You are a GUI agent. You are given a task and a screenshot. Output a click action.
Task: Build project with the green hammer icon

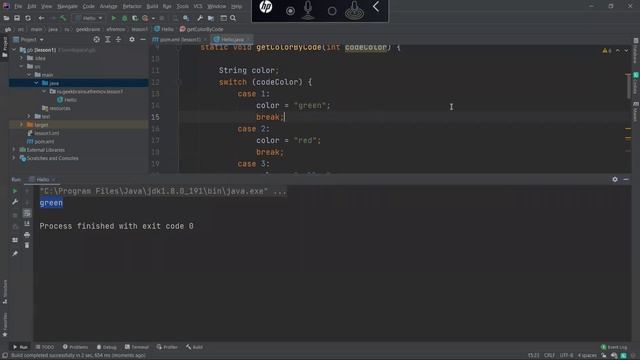click(63, 18)
